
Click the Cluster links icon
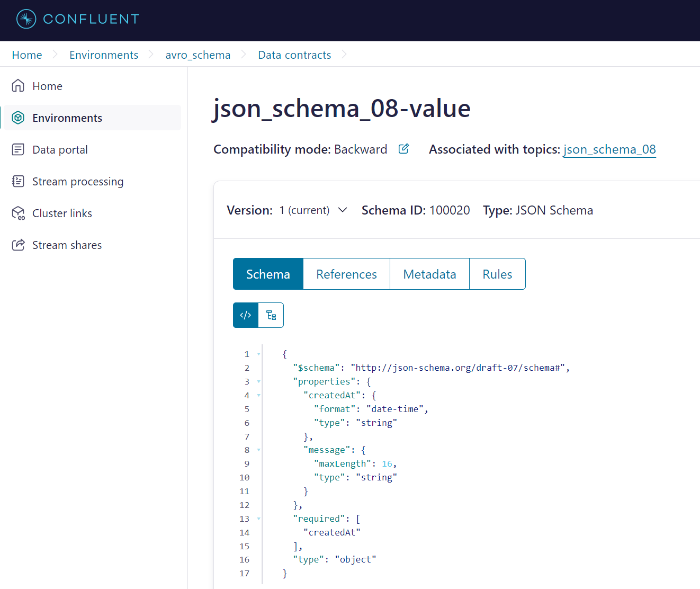[x=18, y=213]
